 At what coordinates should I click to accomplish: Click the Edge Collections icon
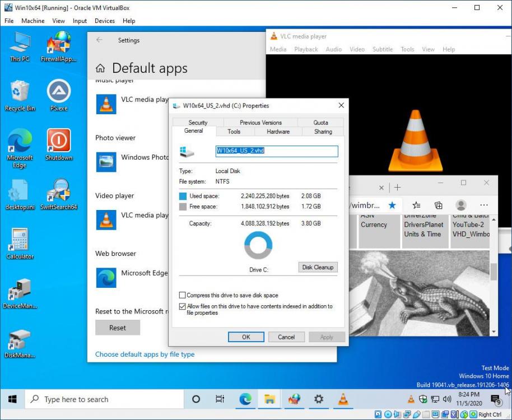pyautogui.click(x=439, y=205)
